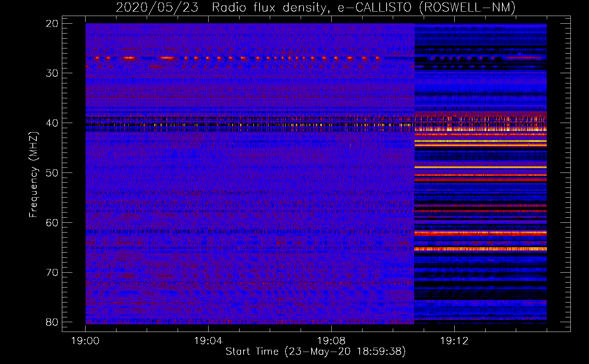Click the x-axis time label '19:00'
Image resolution: width=589 pixels, height=364 pixels.
[x=85, y=341]
